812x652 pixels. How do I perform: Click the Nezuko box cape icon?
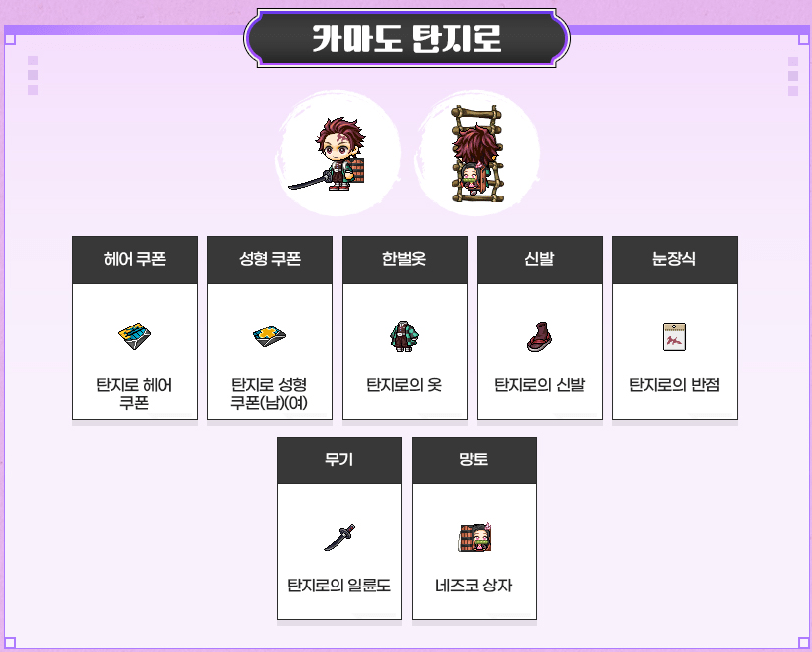[x=474, y=537]
